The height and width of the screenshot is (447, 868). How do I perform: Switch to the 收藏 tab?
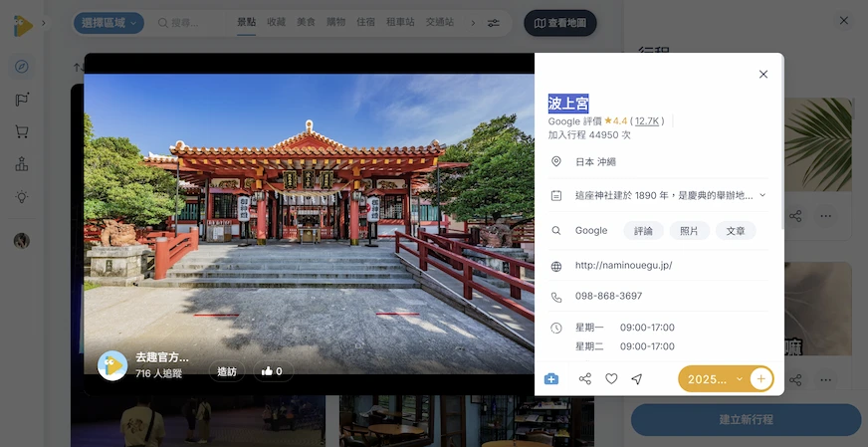[x=277, y=23]
